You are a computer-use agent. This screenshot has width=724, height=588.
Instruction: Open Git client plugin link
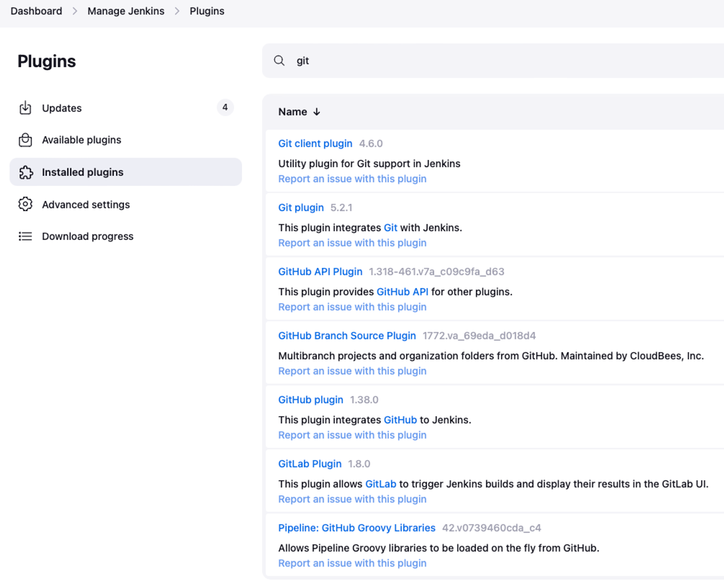click(315, 143)
